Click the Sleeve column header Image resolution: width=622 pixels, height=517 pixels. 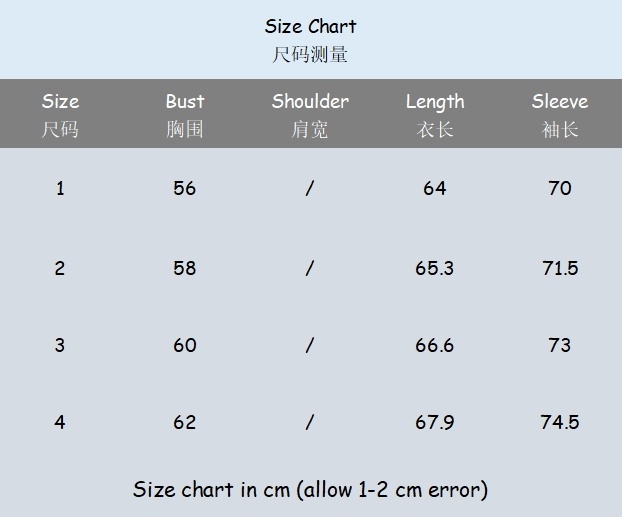[x=560, y=102]
